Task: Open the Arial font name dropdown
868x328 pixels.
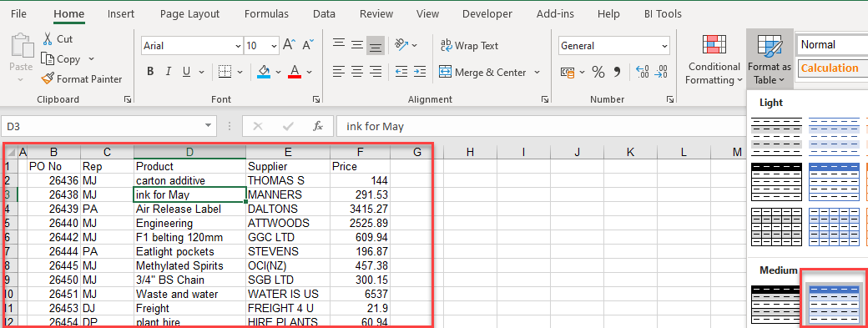Action: tap(239, 46)
